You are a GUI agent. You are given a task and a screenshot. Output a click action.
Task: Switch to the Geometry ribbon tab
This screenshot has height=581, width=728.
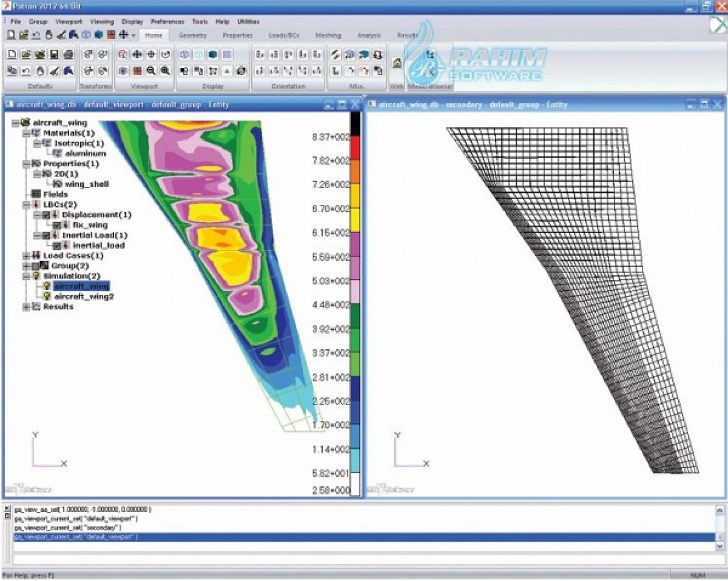(194, 35)
